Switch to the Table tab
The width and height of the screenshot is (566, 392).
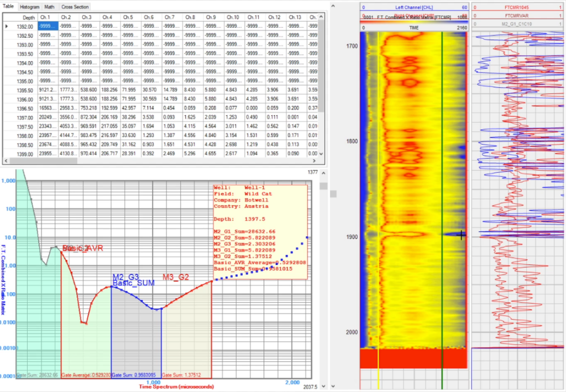tap(8, 7)
